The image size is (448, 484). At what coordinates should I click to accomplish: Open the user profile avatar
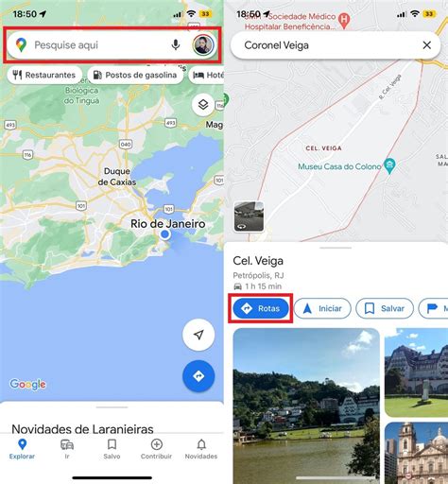coord(203,45)
